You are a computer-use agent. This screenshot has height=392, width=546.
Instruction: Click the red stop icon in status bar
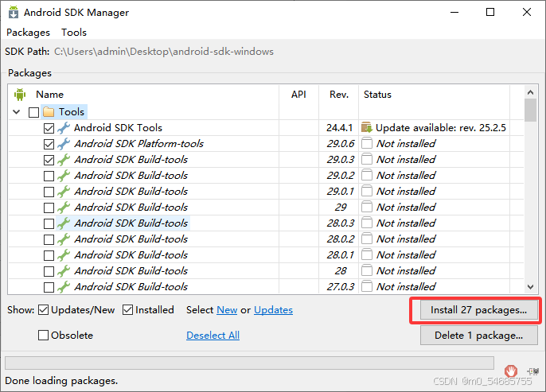(x=511, y=371)
